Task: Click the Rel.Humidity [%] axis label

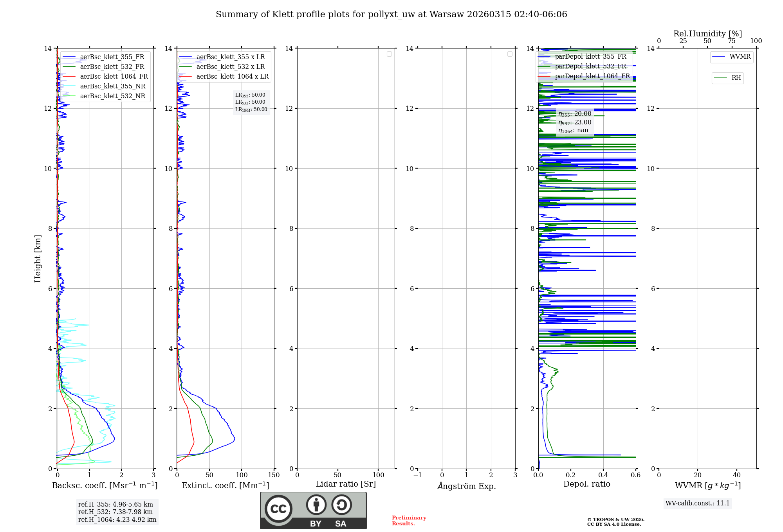Action: [x=707, y=34]
